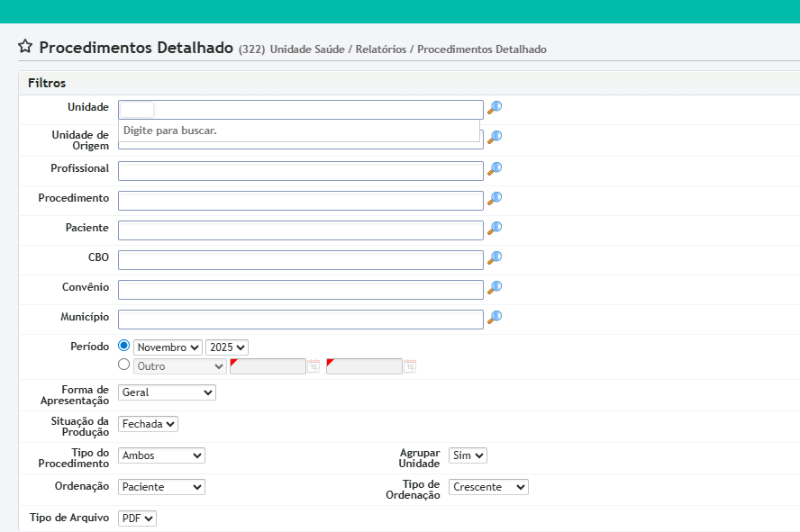Click the search magnifier next to Unidade
800x532 pixels.
coord(495,108)
